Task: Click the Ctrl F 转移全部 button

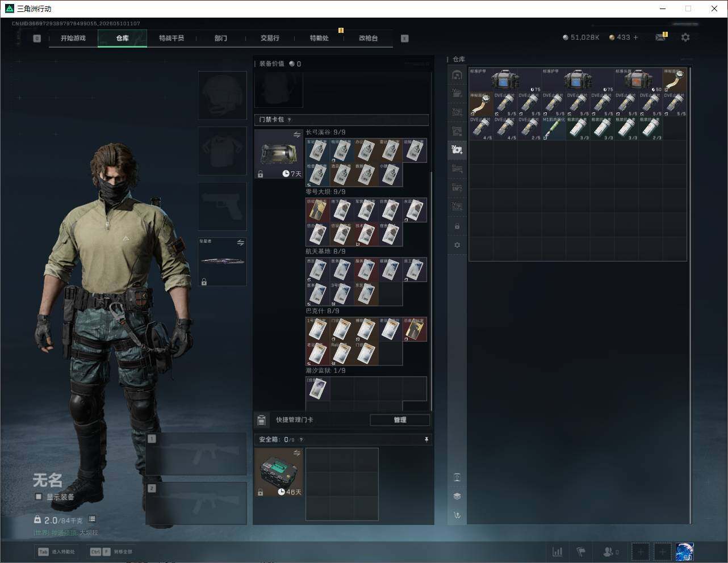Action: (111, 552)
